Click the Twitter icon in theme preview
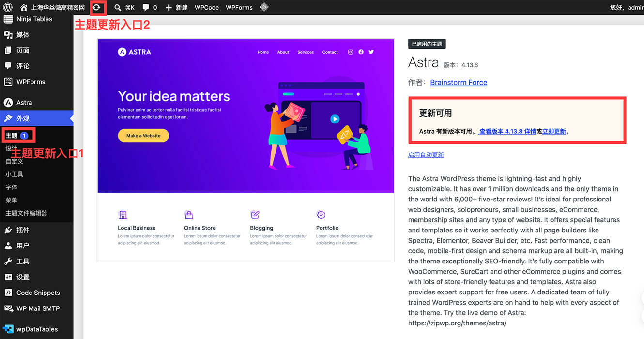 [371, 52]
